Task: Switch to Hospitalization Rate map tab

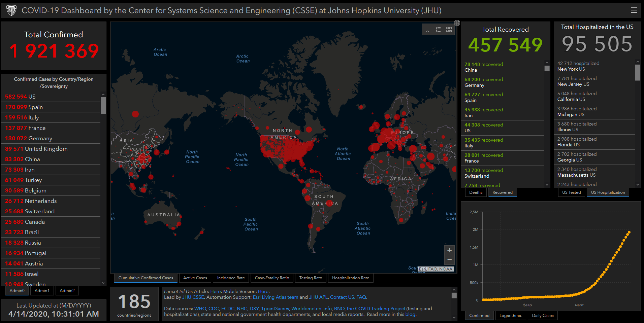Action: tap(351, 278)
